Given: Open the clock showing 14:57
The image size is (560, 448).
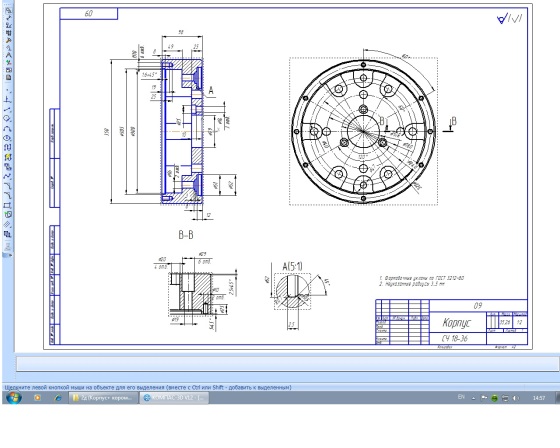Looking at the screenshot, I should pos(539,398).
